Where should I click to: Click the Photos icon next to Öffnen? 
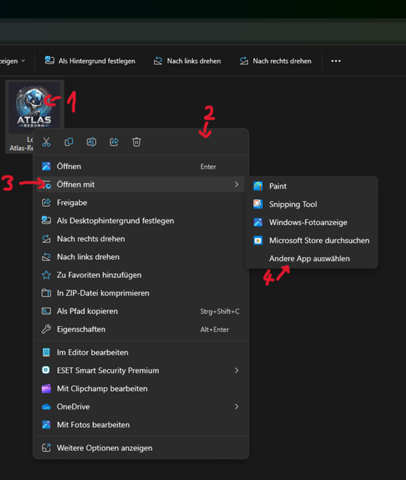(x=46, y=166)
